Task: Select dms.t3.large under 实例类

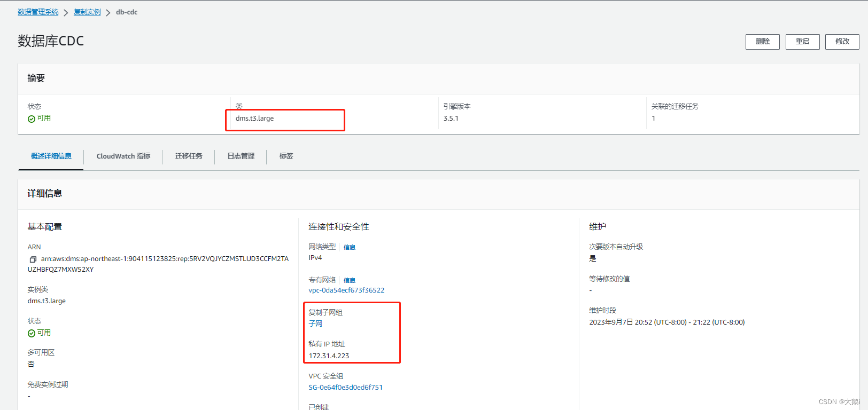Action: pos(46,301)
